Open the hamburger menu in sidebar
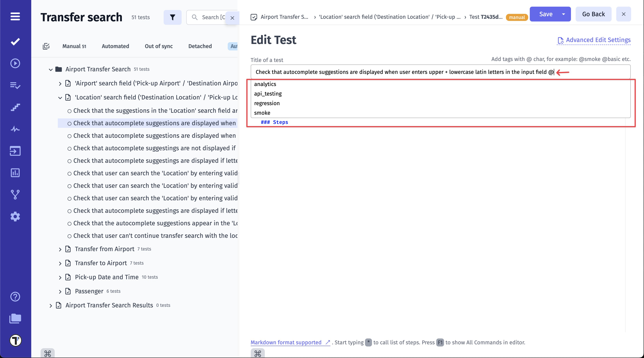644x358 pixels. [15, 16]
